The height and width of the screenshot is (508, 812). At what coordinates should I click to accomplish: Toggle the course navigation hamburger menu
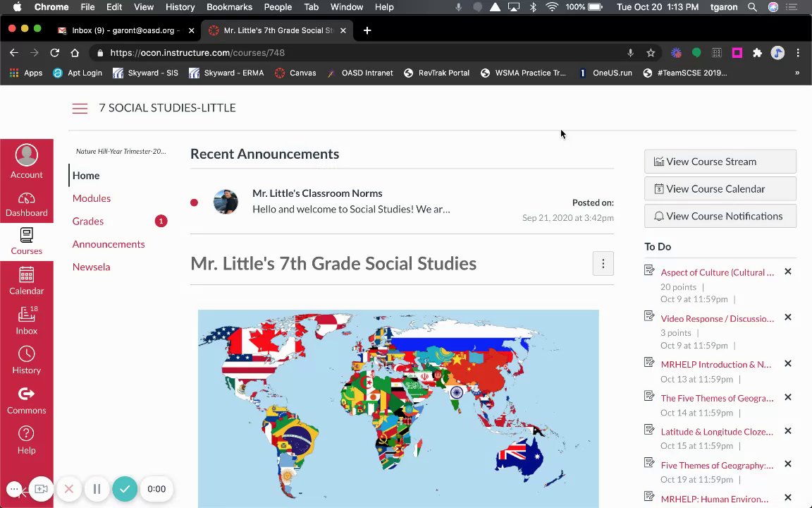coord(80,109)
